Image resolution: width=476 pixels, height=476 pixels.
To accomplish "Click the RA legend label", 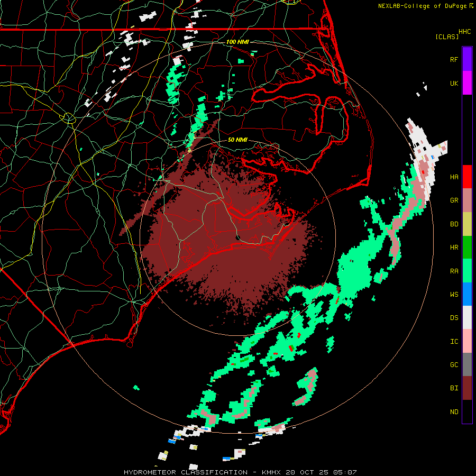I will [454, 271].
